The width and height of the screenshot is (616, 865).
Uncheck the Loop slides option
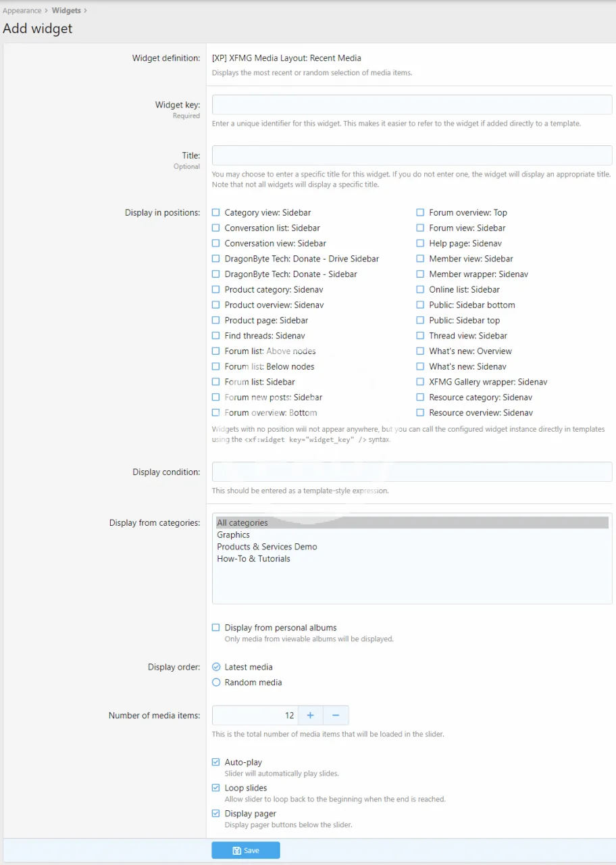(x=216, y=788)
